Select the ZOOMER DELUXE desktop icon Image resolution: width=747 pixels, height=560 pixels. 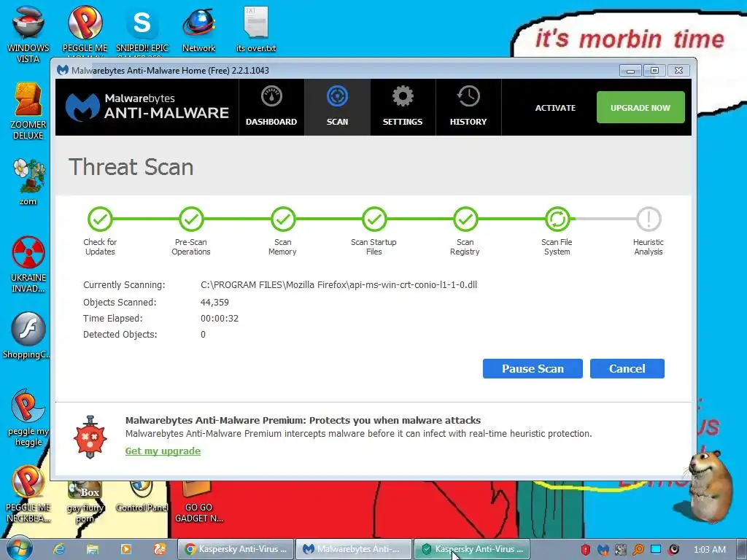coord(28,112)
